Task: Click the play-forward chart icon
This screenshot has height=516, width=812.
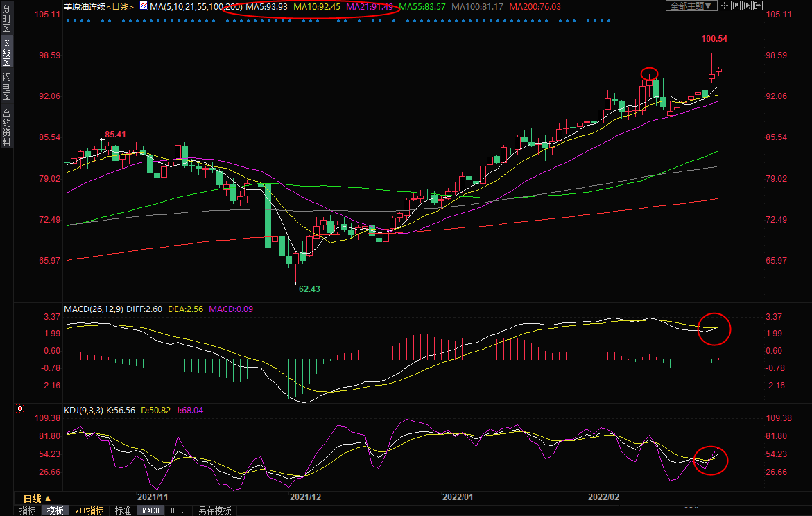Action: pos(748,6)
